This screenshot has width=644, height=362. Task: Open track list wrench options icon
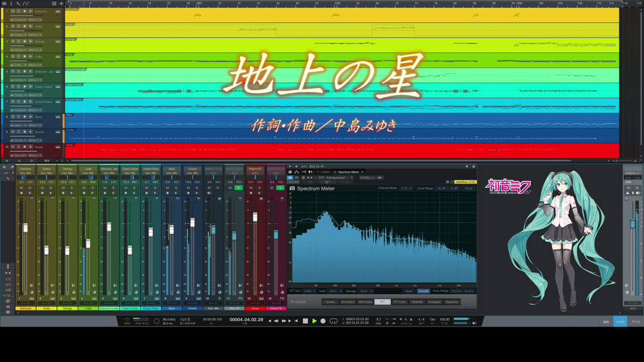[x=18, y=3]
